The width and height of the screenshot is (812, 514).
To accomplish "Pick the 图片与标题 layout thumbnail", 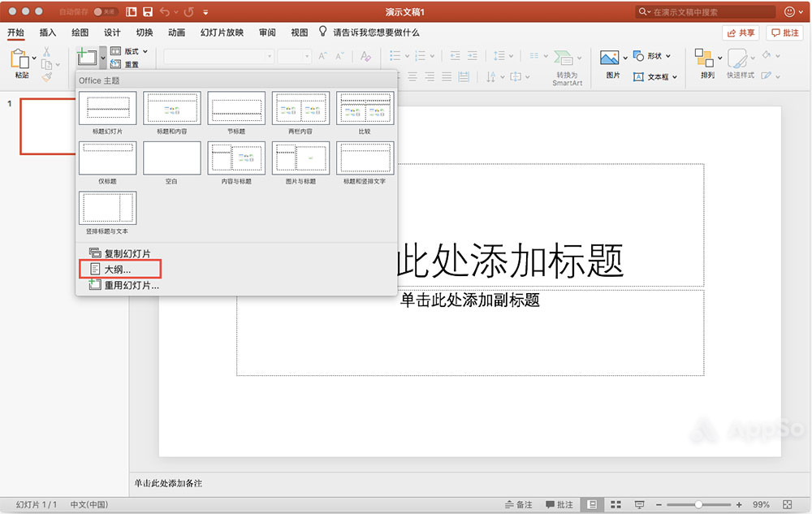I will coord(300,158).
